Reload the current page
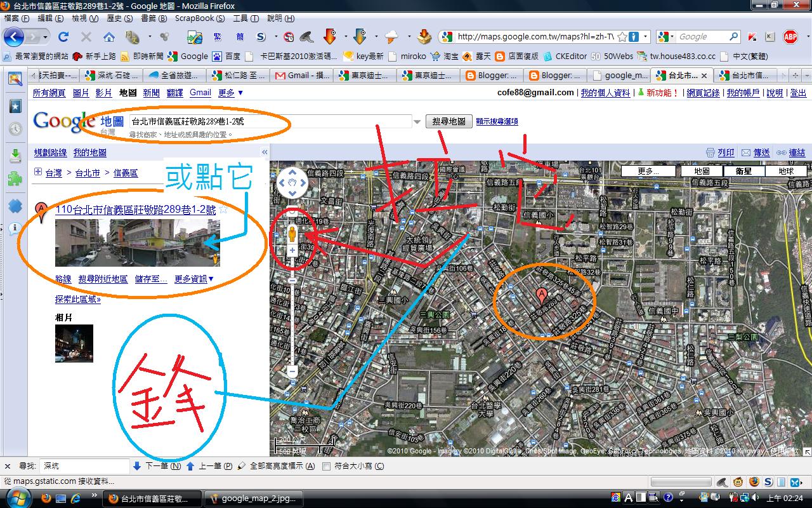This screenshot has height=508, width=812. coord(63,37)
